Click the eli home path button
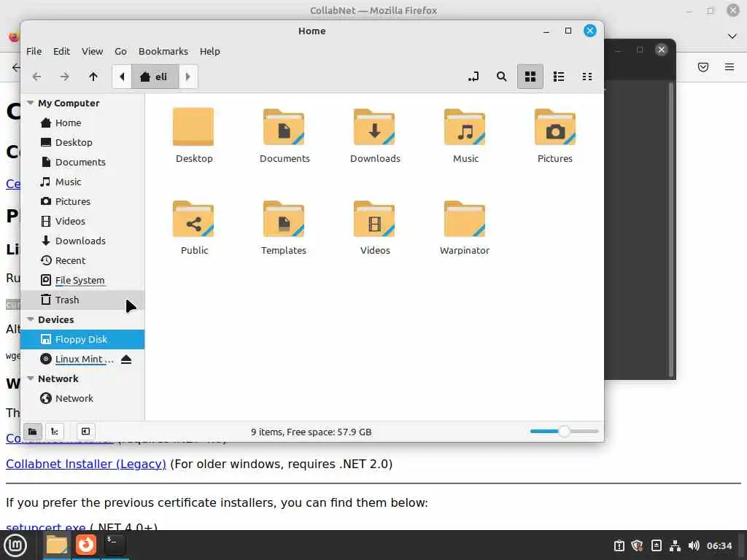This screenshot has width=747, height=560. 155,76
